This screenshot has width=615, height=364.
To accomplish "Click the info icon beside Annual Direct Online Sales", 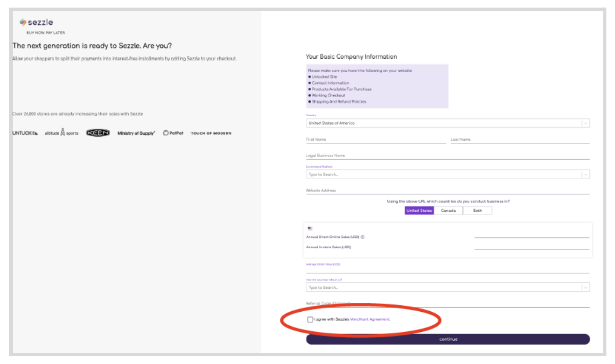I will (x=363, y=237).
